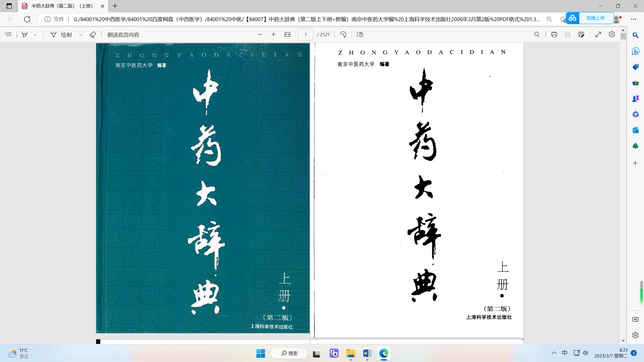Select the eraser tool
644x362 pixels.
93,34
